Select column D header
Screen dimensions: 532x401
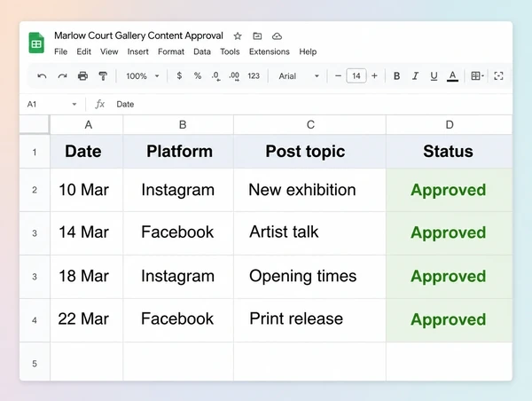click(x=450, y=124)
